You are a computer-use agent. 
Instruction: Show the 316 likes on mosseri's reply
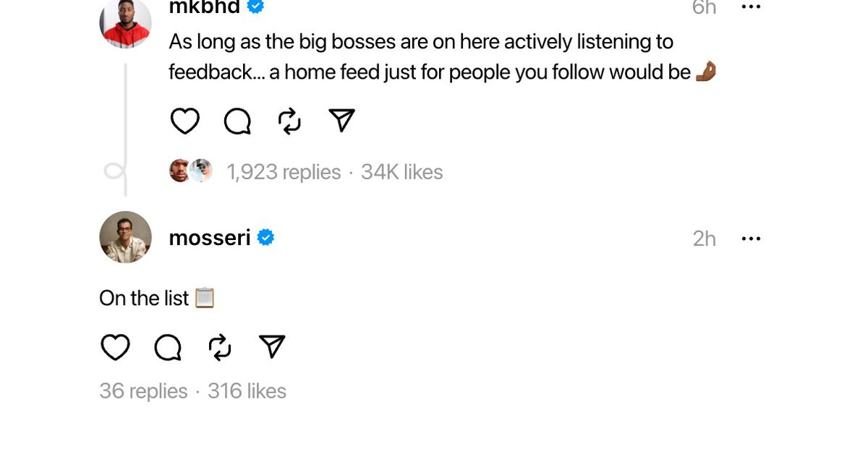coord(247,391)
